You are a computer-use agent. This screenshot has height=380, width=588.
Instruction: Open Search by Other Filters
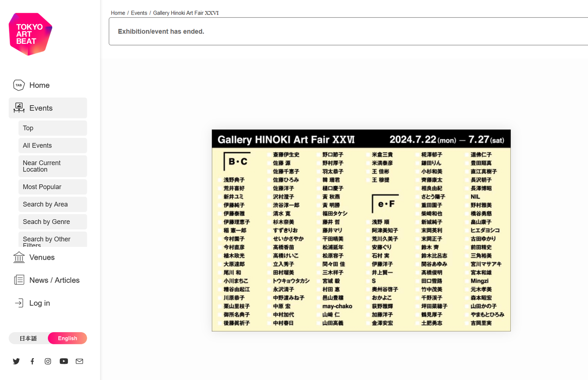[x=53, y=239]
